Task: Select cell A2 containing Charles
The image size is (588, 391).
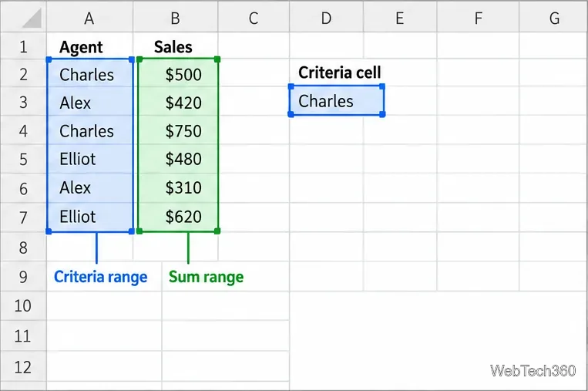Action: coord(89,74)
